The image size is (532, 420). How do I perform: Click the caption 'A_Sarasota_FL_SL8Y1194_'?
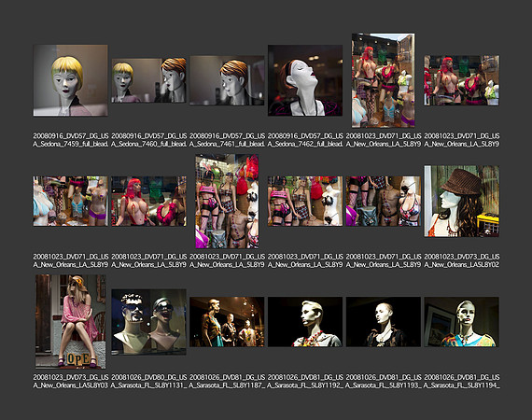(461, 385)
